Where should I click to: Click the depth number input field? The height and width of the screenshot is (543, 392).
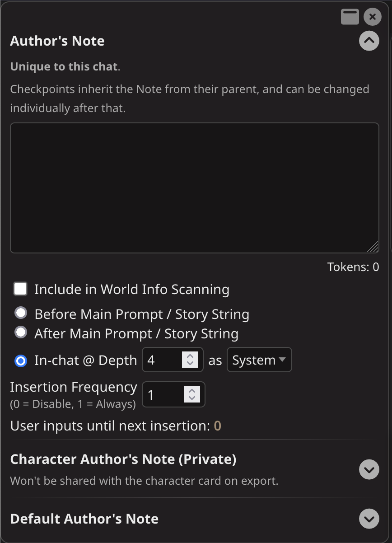163,360
